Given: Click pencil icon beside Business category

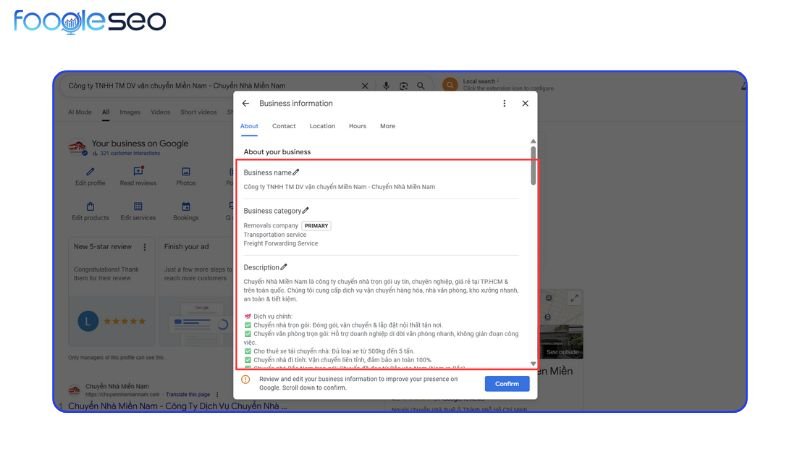Looking at the screenshot, I should [x=306, y=211].
